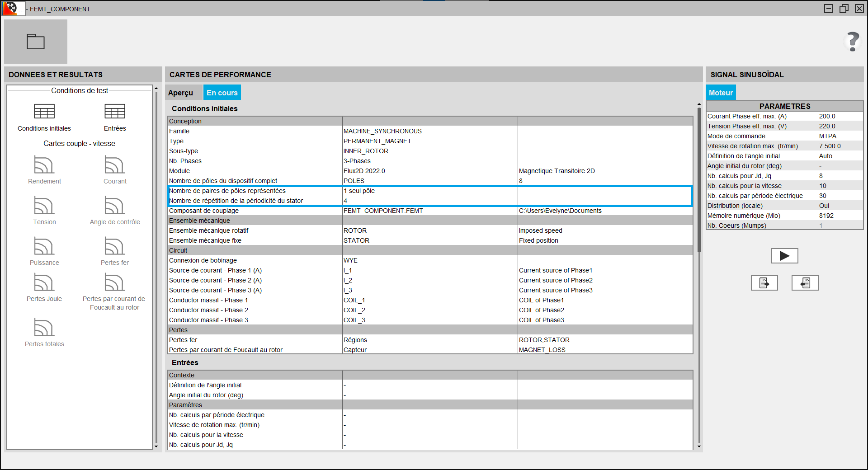Click the Angle initial du rotor value field
This screenshot has width=868, height=470.
coord(840,166)
